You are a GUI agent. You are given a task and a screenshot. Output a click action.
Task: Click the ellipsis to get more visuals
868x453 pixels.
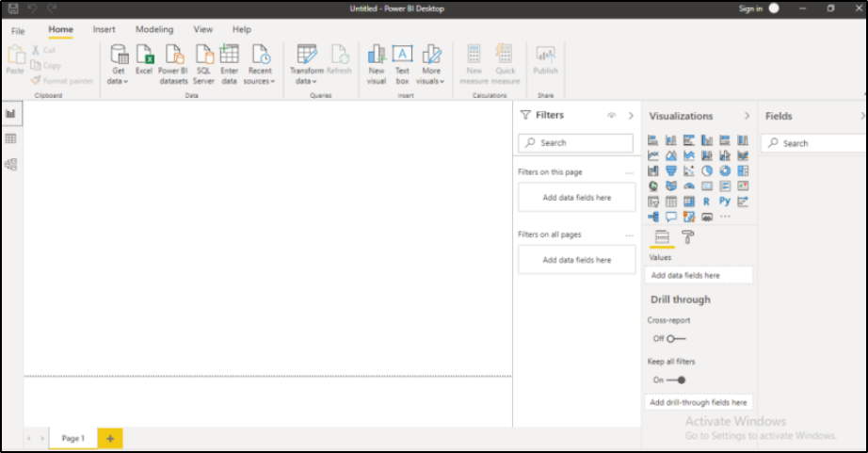(x=725, y=217)
